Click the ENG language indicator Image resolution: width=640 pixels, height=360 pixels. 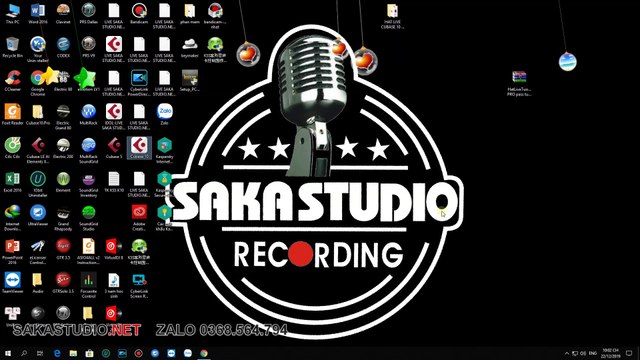coord(593,353)
